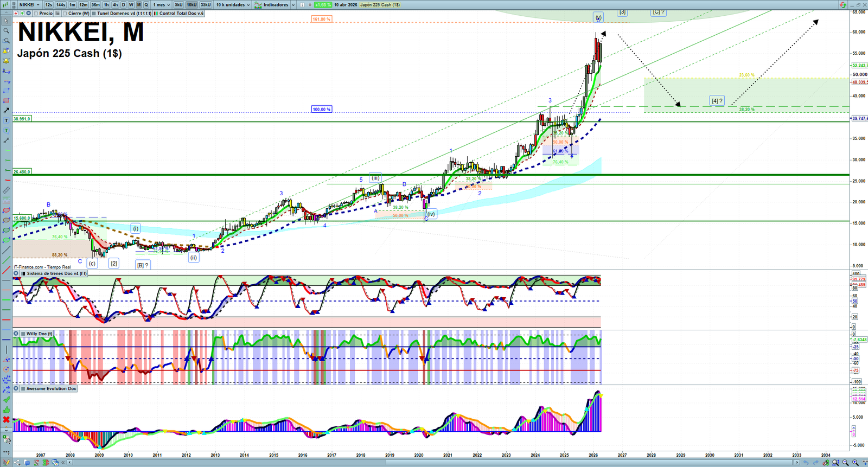Select the Q quarterly timeframe

coord(146,5)
